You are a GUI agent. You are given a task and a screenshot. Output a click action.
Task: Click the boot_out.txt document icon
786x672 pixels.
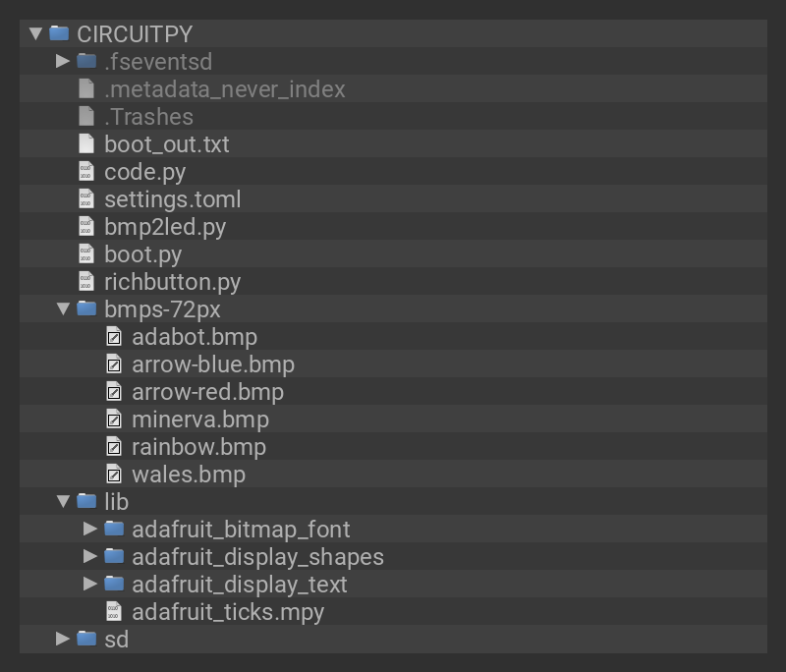tap(86, 144)
